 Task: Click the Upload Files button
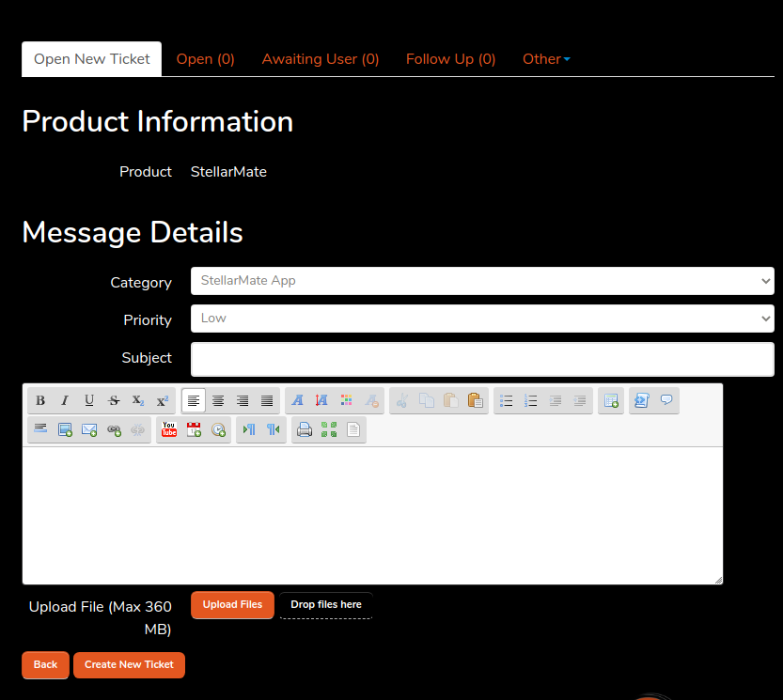pos(232,605)
